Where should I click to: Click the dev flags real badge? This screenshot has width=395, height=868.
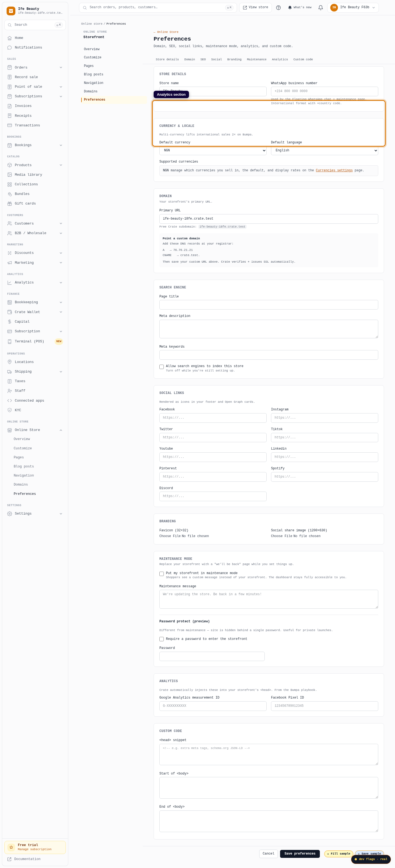point(371,859)
